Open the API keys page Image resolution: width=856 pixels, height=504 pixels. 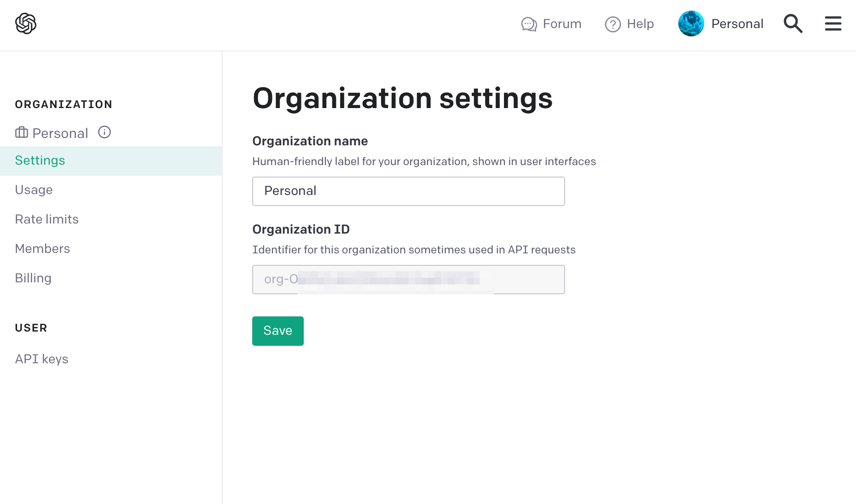point(41,359)
